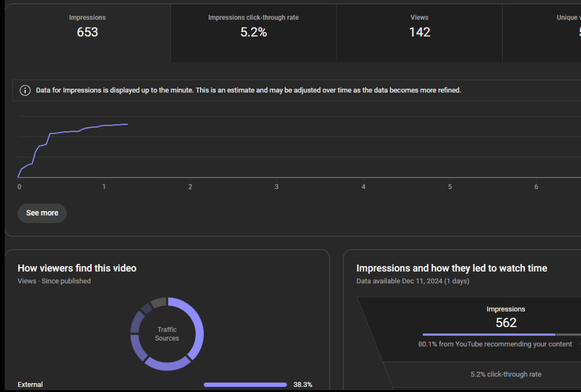Click day 1 marker on chart axis
Screen dimensions: 581x392
(x=104, y=187)
